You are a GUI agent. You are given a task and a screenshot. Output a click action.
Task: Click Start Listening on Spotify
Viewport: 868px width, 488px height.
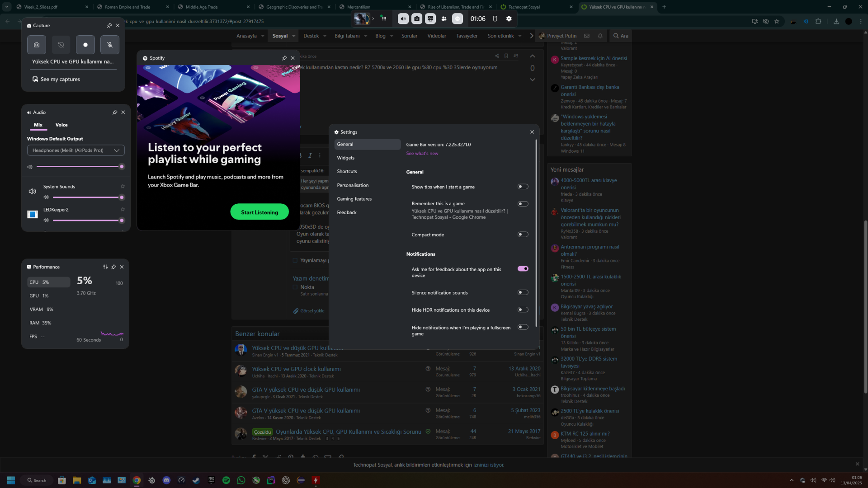[x=259, y=212]
